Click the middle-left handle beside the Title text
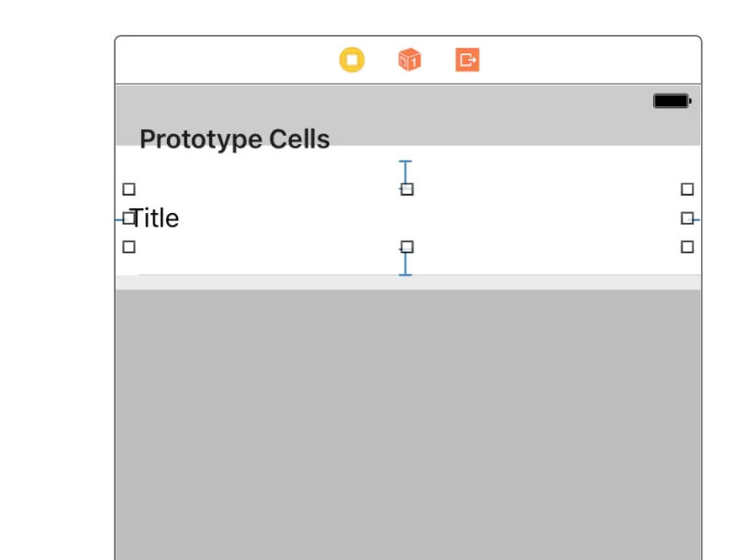The height and width of the screenshot is (560, 747). (128, 218)
